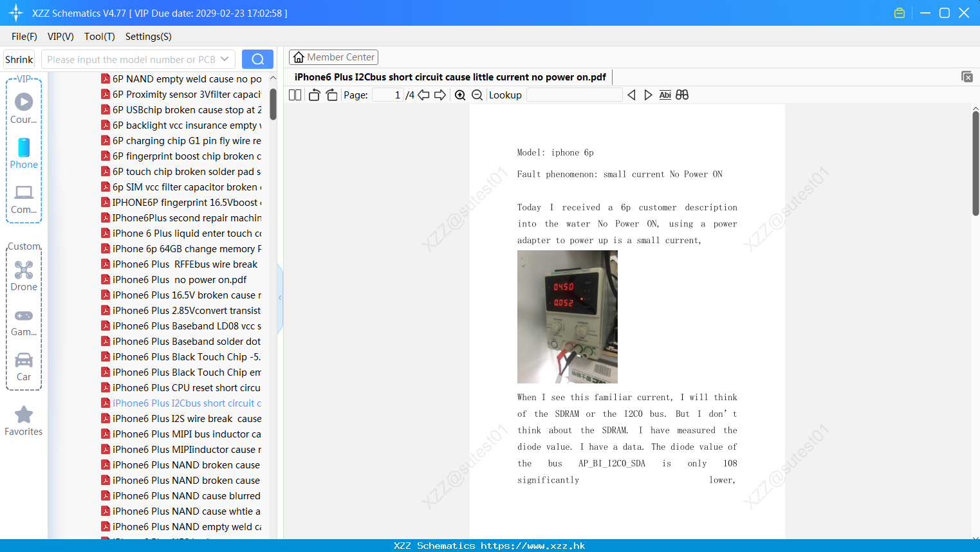Image resolution: width=980 pixels, height=552 pixels.
Task: Open 'IPHONE6P fingerprint 16.5Vboost' file
Action: [x=181, y=203]
